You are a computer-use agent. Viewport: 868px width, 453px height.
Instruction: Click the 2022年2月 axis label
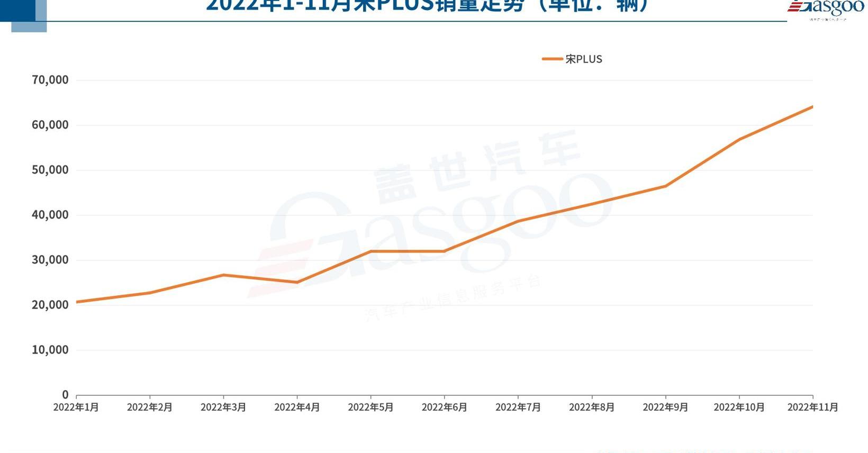[150, 407]
